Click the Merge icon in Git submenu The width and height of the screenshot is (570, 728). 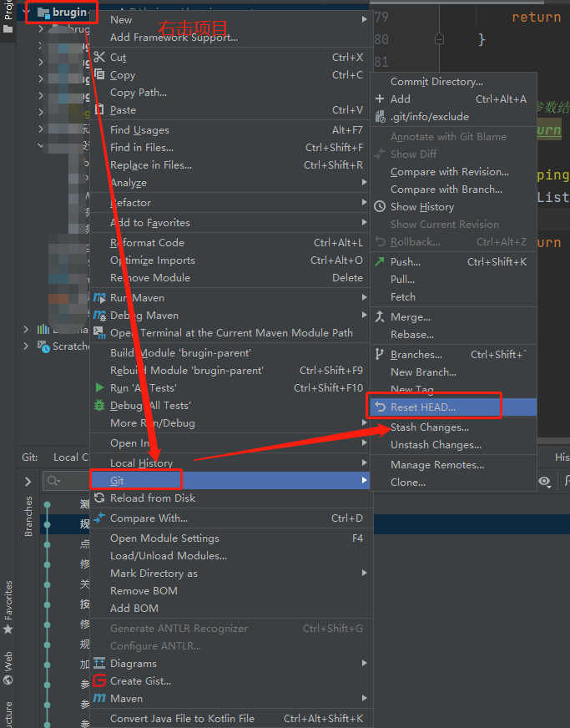coord(380,316)
